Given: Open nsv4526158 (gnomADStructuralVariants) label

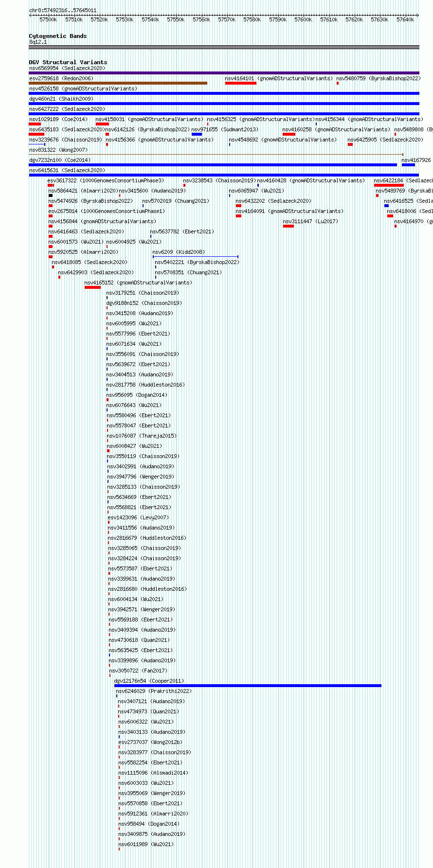Looking at the screenshot, I should tap(83, 89).
